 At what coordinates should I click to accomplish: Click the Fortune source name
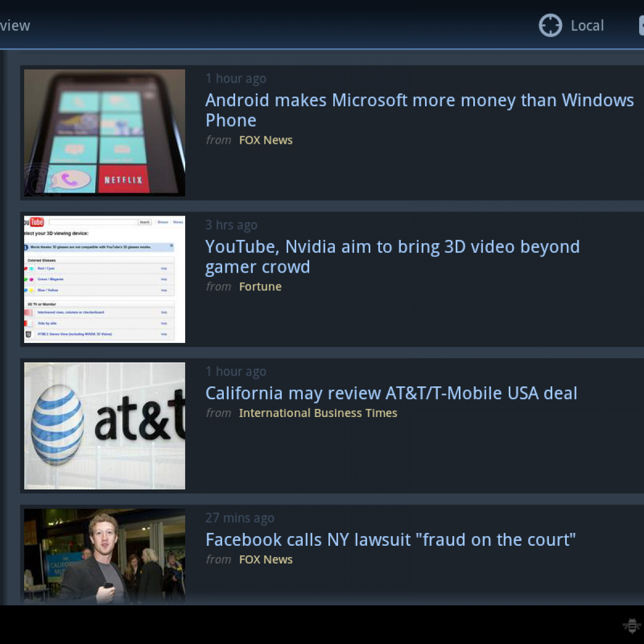[260, 287]
